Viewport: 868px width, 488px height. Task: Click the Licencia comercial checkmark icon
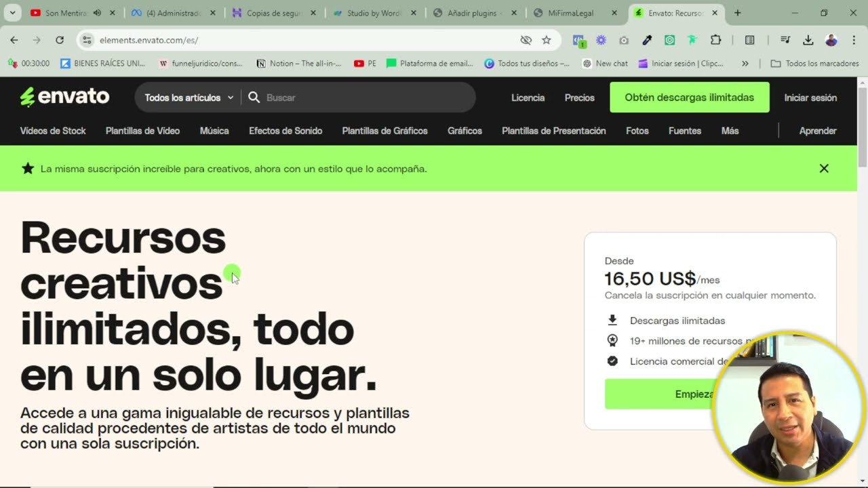tap(612, 361)
